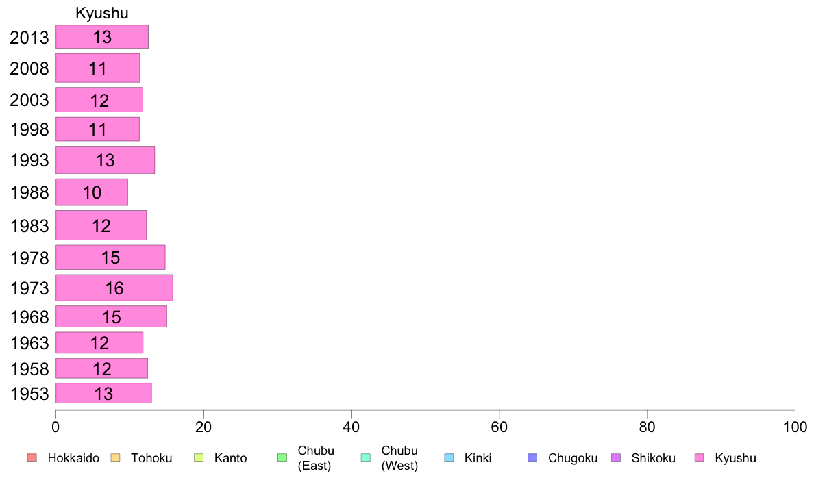Screen dimensions: 814x504
Task: Click the Tohoku legend color swatch
Action: pos(115,457)
